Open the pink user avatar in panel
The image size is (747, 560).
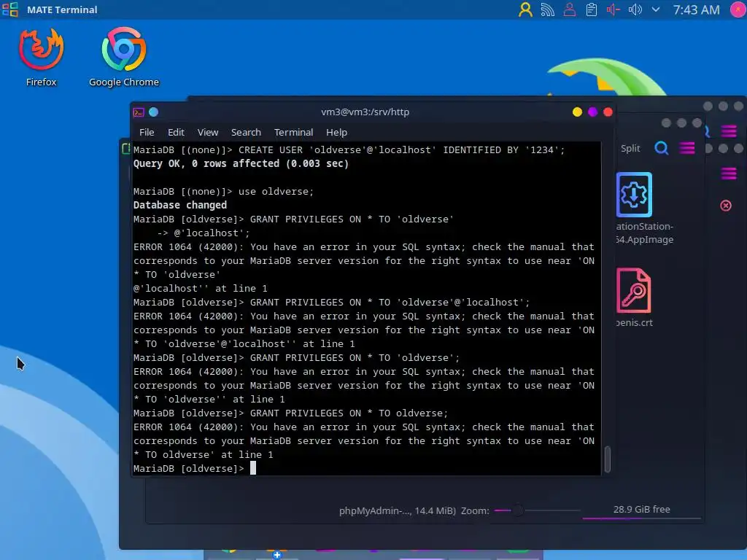pyautogui.click(x=738, y=9)
